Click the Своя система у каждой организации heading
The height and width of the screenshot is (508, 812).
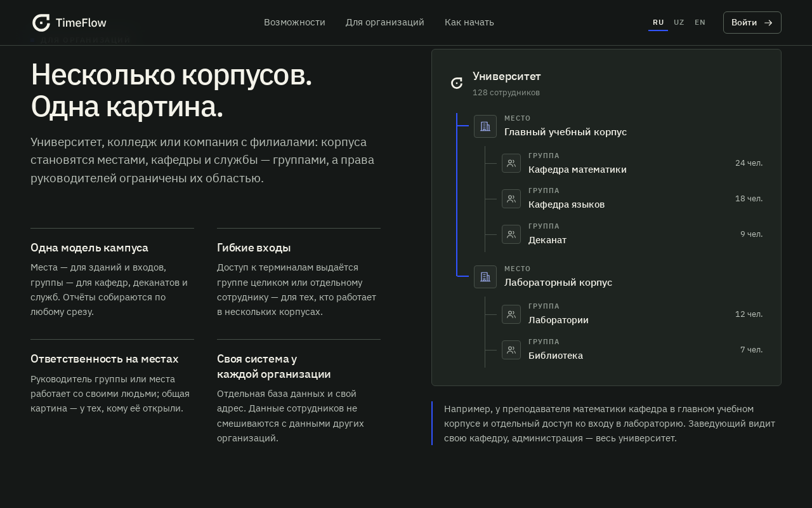click(274, 366)
